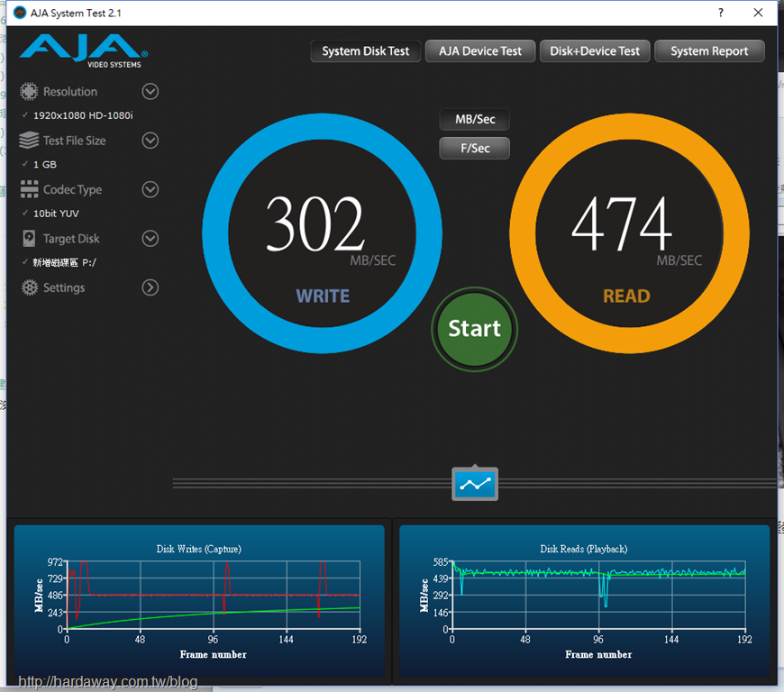Click the Settings gear icon
This screenshot has height=692, width=784.
pos(30,287)
